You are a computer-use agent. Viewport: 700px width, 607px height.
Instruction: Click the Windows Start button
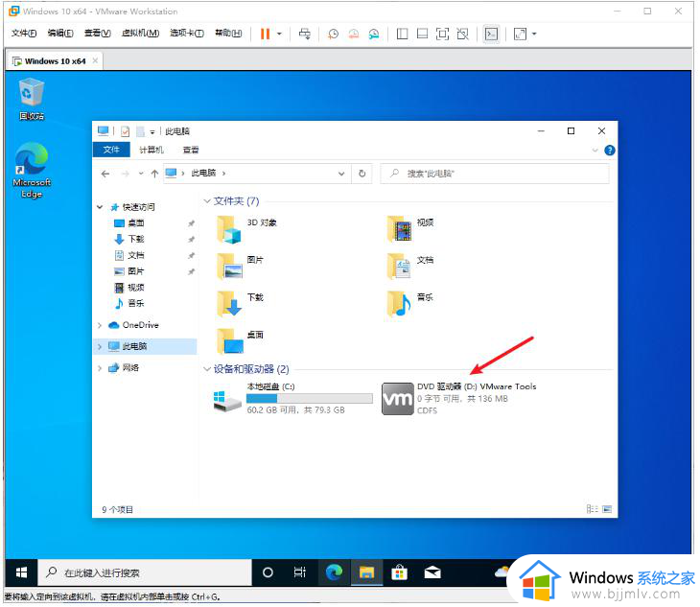click(21, 572)
